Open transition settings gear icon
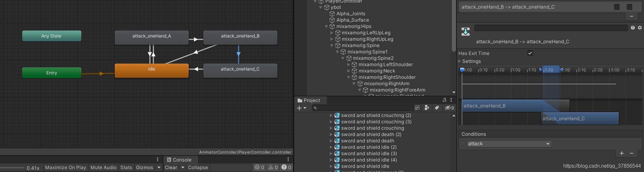The width and height of the screenshot is (644, 172). pos(640,28)
